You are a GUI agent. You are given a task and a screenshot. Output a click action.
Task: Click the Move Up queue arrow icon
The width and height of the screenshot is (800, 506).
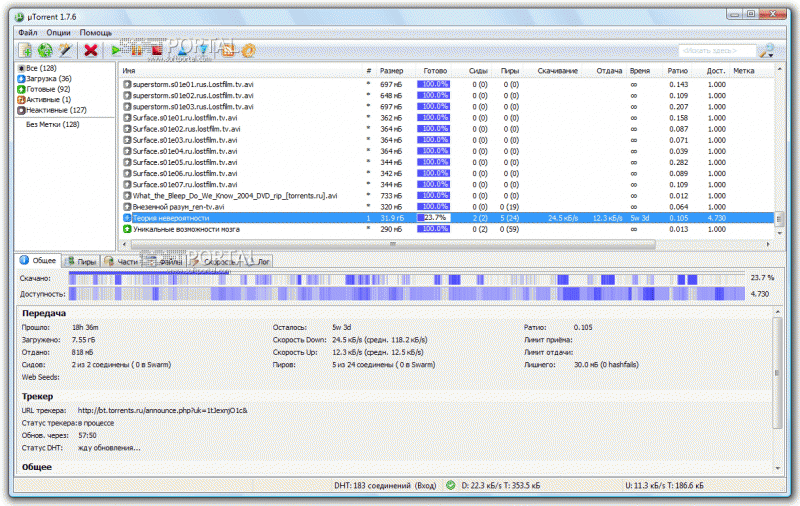coord(183,50)
